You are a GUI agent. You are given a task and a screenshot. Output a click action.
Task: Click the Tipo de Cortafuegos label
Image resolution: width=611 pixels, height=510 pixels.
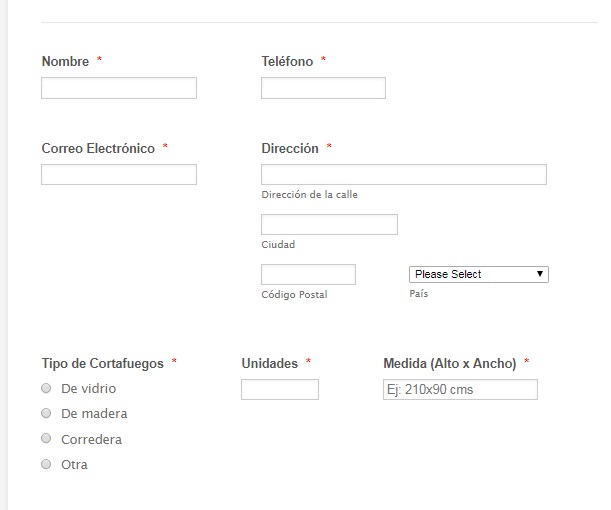pos(102,363)
